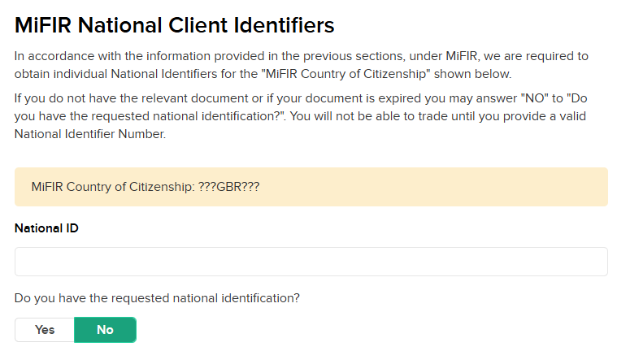Click the MiFIR National Client Identifiers heading
The height and width of the screenshot is (364, 617).
pos(175,25)
